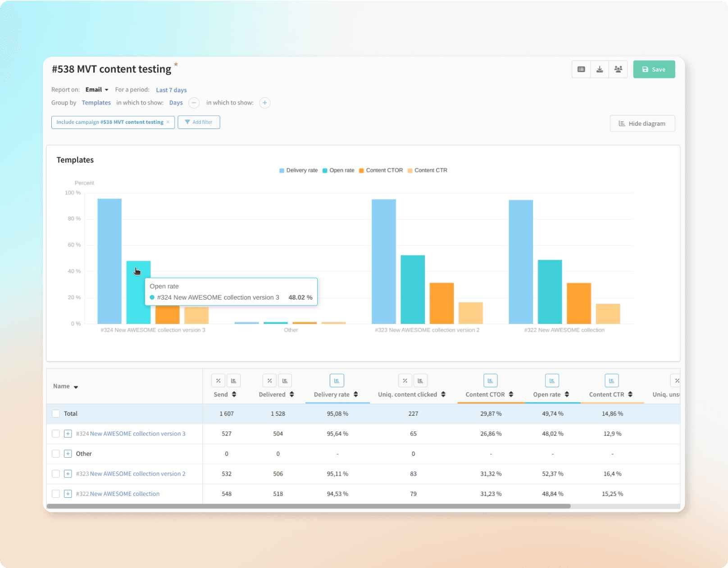728x568 pixels.
Task: Toggle chart icon for Uniq. content clicked
Action: [420, 381]
